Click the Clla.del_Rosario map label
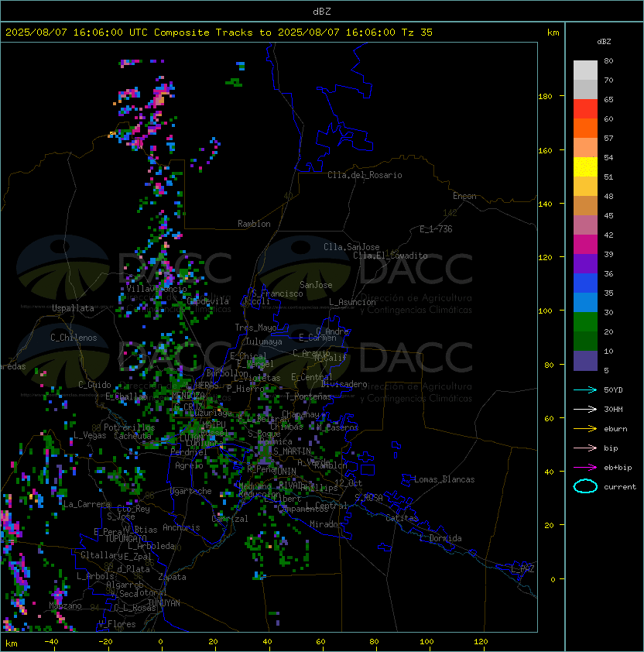Screen dimensions: 644x652 tap(365, 175)
